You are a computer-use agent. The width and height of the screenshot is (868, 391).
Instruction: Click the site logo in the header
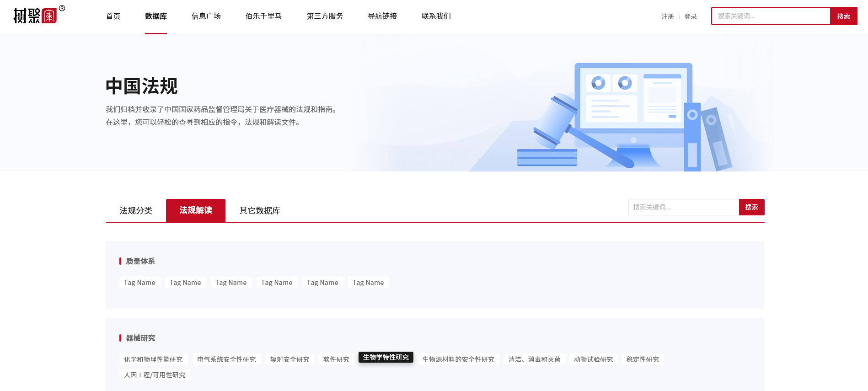(x=36, y=16)
